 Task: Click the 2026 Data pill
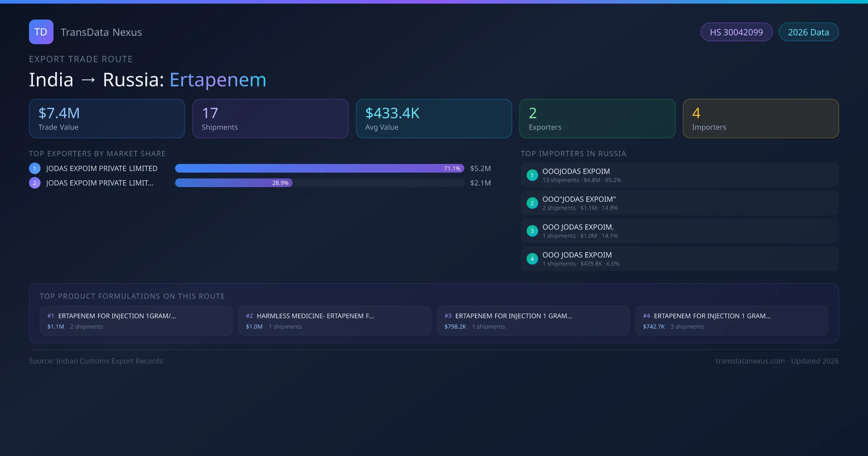pos(808,32)
